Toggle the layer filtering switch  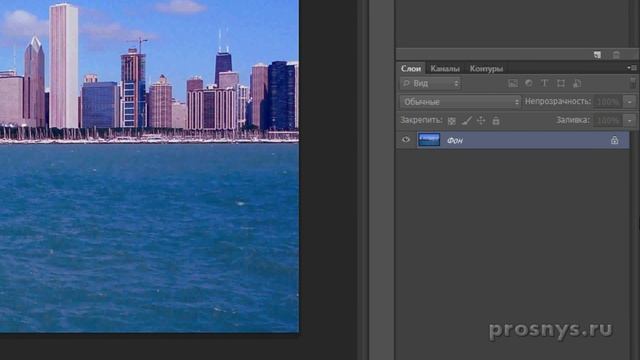[633, 83]
